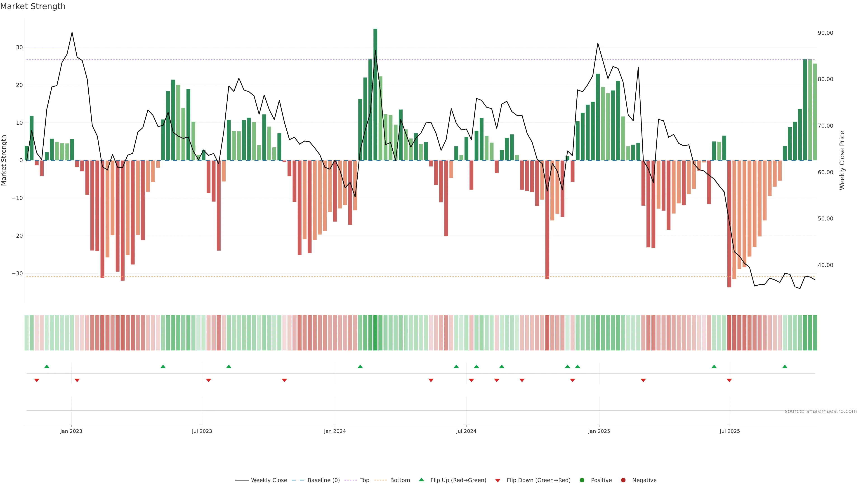Click the Jul 2023 x-axis label
Viewport: 868px width, 488px height.
(x=202, y=431)
